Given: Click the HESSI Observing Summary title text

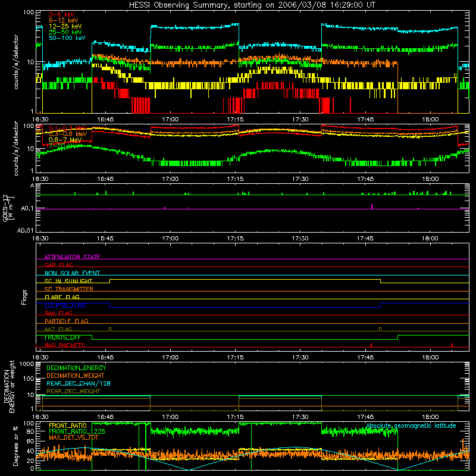Looking at the screenshot, I should point(252,5).
